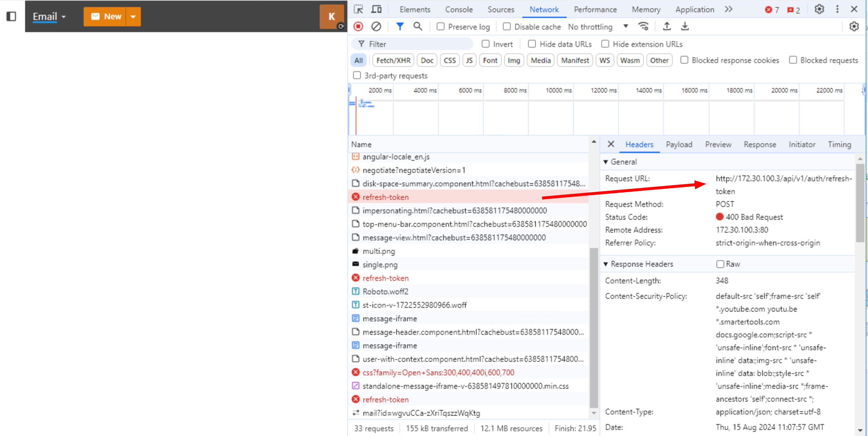Screen dimensions: 868x436
Task: Switch to the Console tab
Action: (459, 9)
